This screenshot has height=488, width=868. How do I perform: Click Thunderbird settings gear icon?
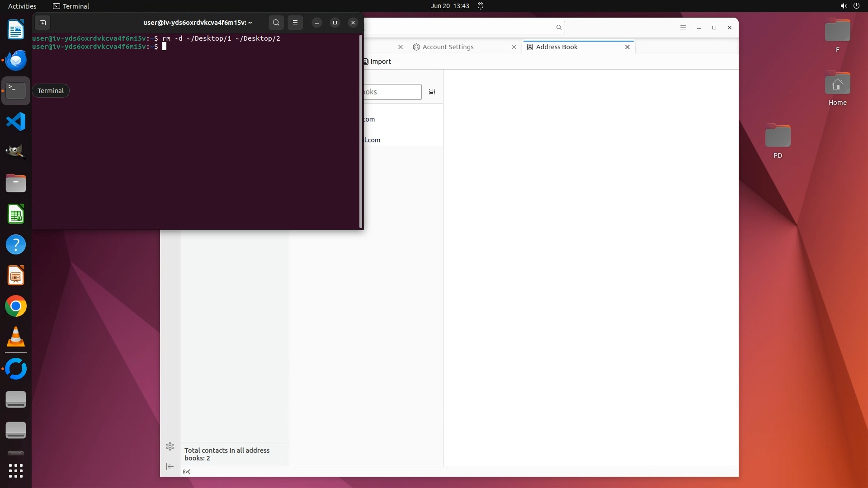point(170,446)
